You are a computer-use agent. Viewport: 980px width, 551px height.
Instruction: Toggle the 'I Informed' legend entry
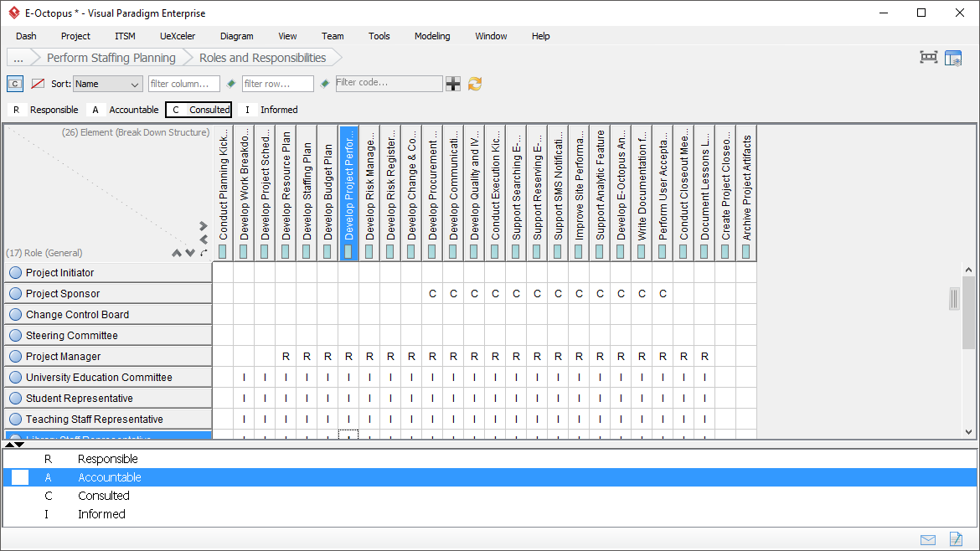pyautogui.click(x=268, y=110)
